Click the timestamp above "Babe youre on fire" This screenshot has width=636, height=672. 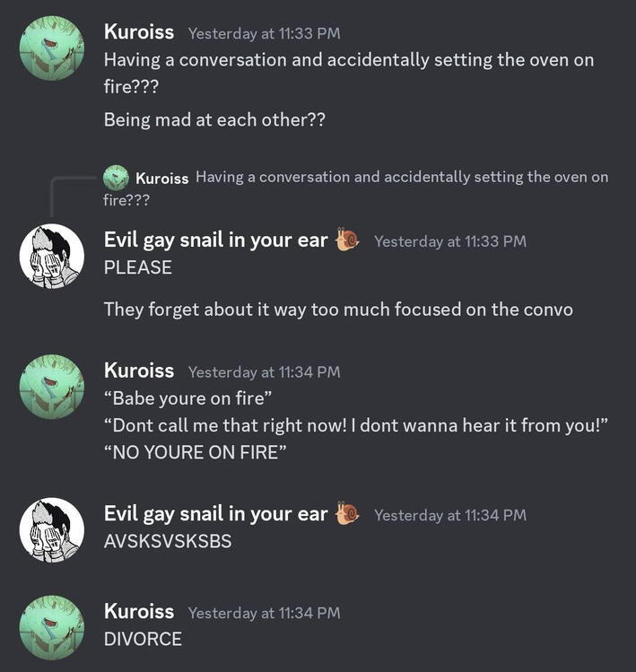click(264, 372)
